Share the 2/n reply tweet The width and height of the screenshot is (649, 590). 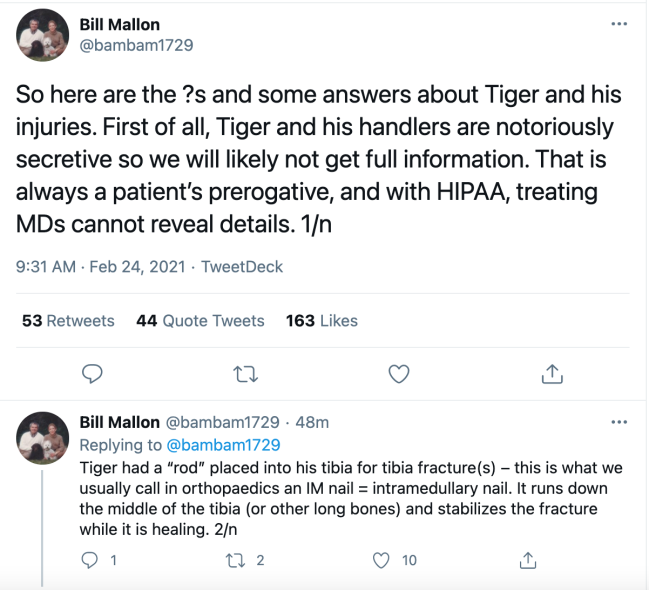click(530, 560)
